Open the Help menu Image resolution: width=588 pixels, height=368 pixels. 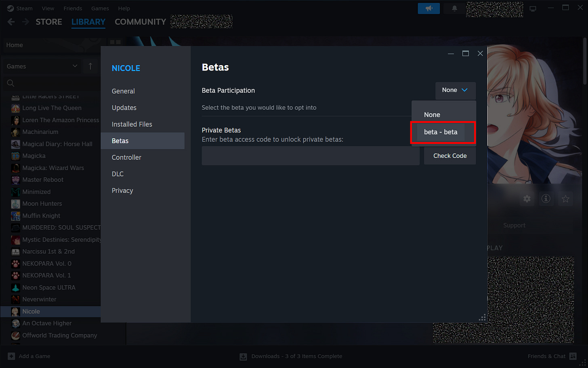tap(124, 8)
